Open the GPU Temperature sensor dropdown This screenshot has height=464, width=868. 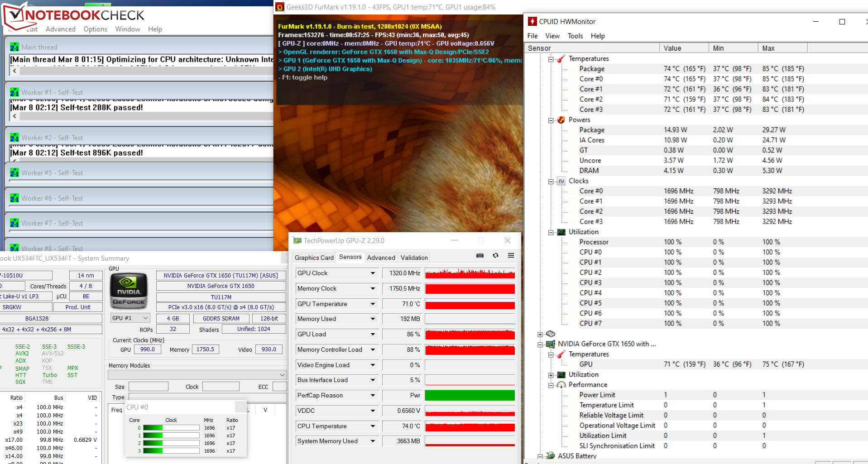click(x=373, y=304)
